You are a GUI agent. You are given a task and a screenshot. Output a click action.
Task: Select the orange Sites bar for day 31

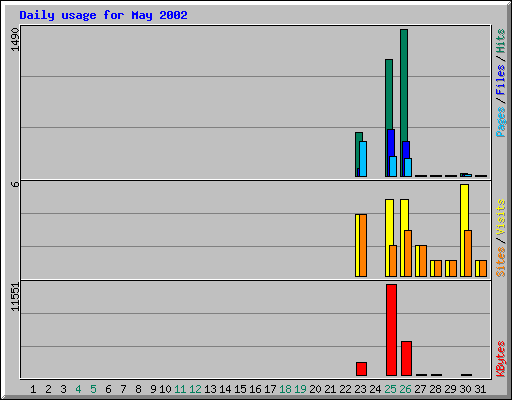(483, 269)
